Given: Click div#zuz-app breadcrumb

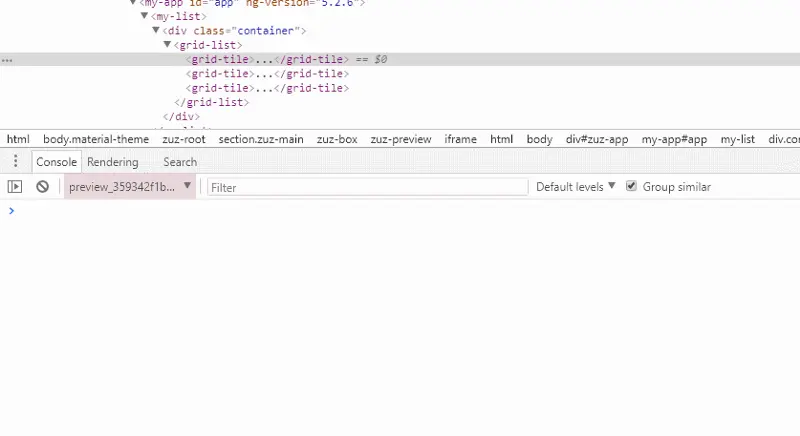Looking at the screenshot, I should 597,139.
